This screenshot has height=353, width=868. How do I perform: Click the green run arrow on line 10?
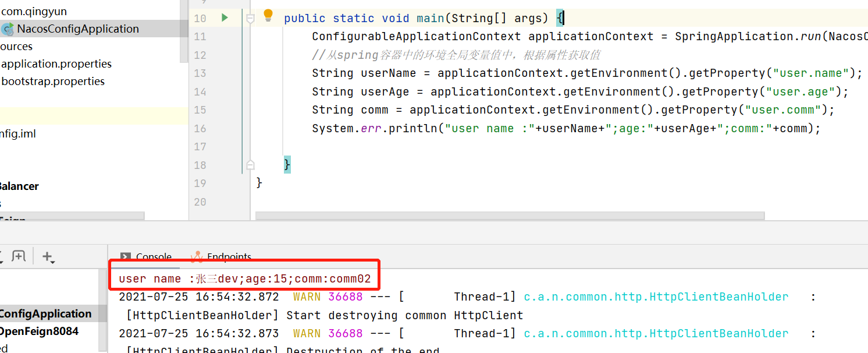(225, 18)
